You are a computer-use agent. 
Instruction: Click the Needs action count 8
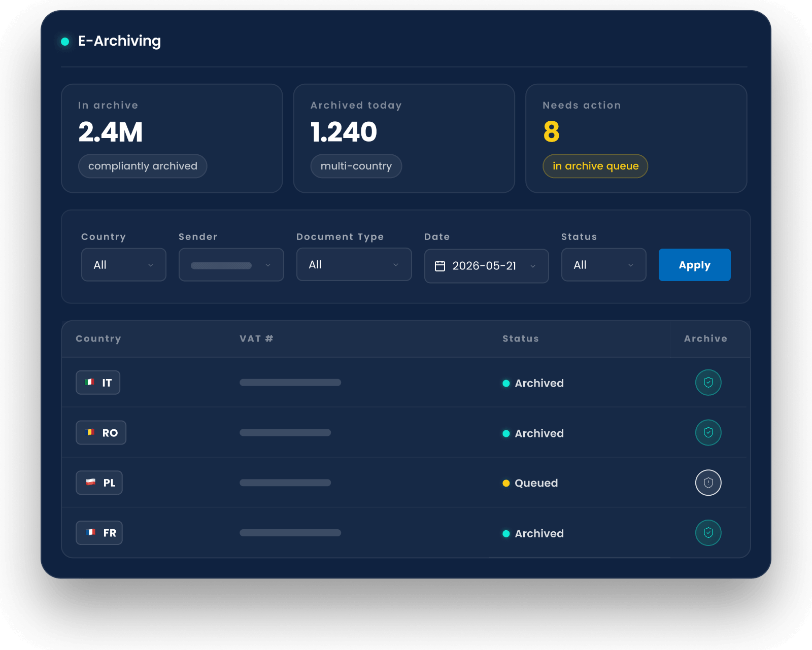pos(551,132)
